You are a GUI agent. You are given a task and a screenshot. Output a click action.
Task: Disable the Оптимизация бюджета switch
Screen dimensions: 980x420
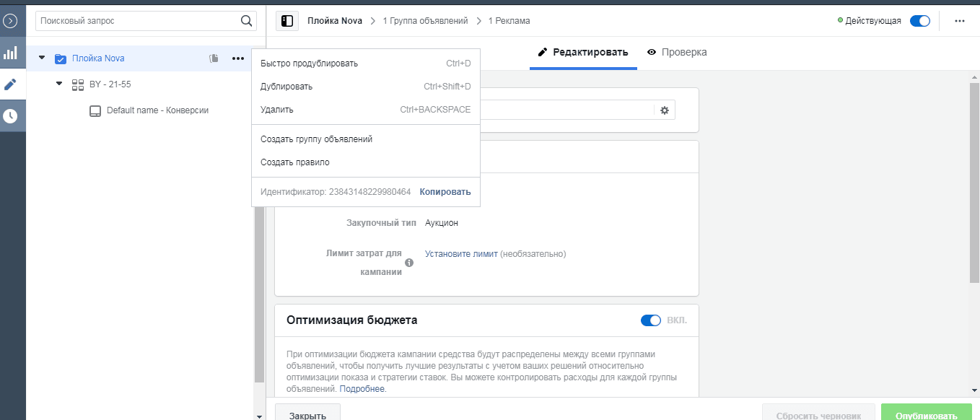651,320
